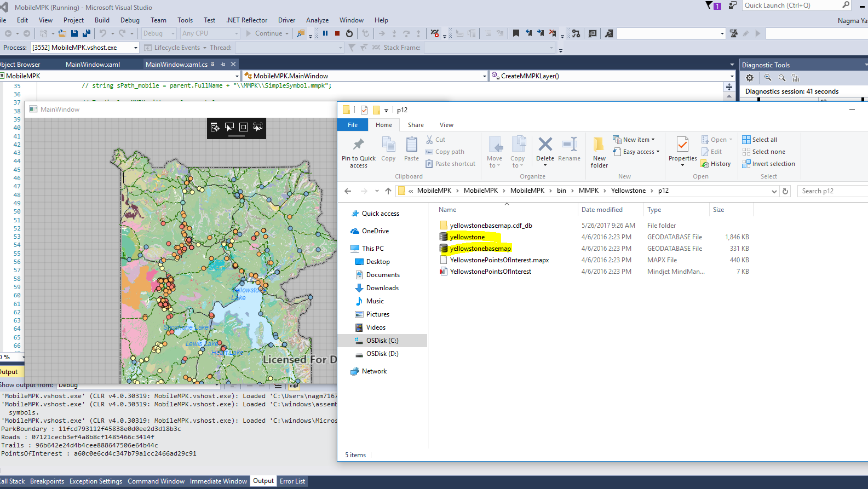
Task: Toggle bookmark on current line
Action: tap(516, 33)
